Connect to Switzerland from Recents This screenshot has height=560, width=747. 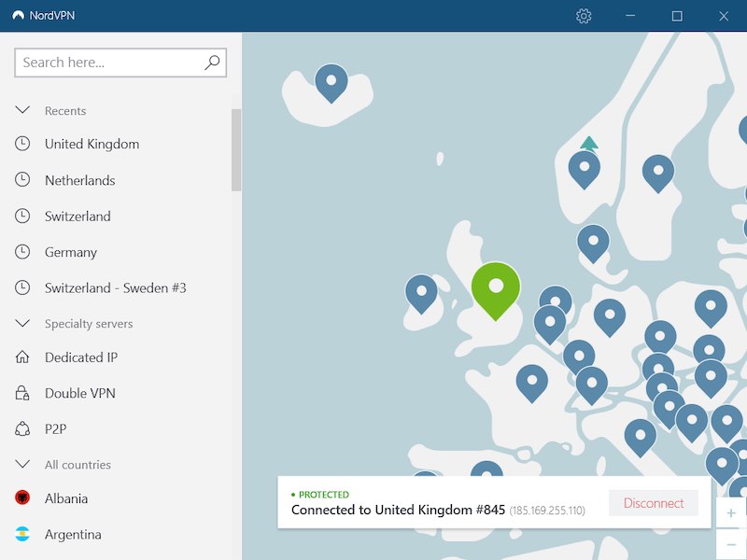(78, 217)
